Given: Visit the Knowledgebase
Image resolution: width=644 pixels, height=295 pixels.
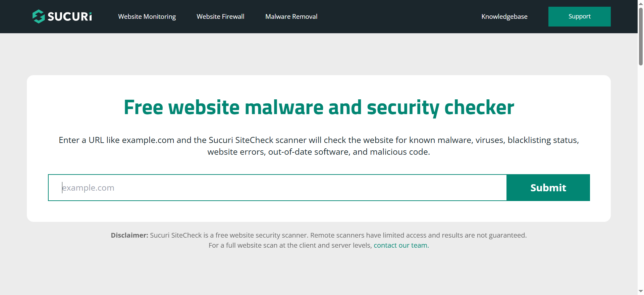Looking at the screenshot, I should (504, 16).
